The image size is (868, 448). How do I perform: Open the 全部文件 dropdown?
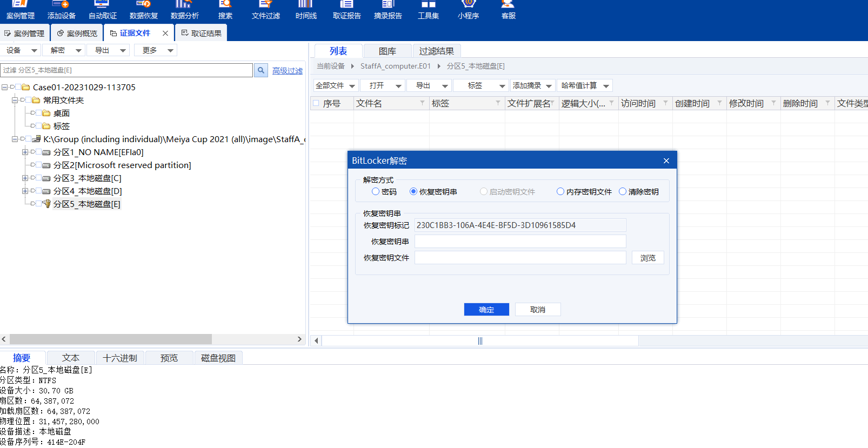pyautogui.click(x=336, y=85)
